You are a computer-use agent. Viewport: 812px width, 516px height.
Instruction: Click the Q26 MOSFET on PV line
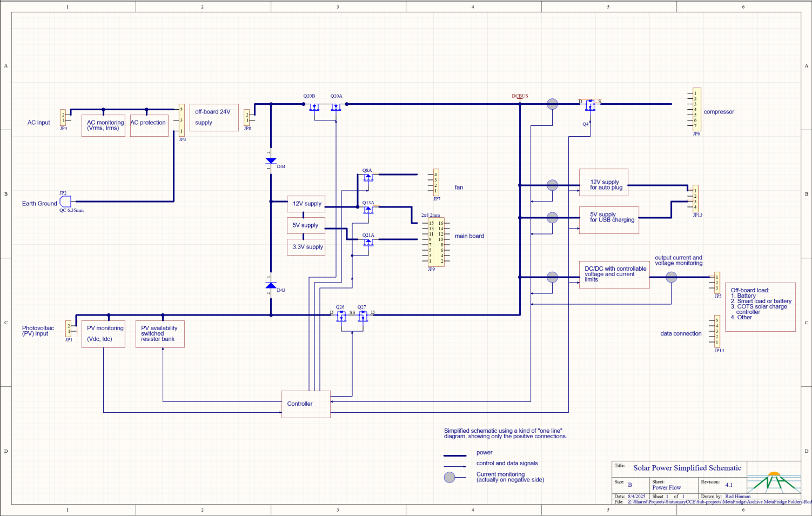coord(341,316)
